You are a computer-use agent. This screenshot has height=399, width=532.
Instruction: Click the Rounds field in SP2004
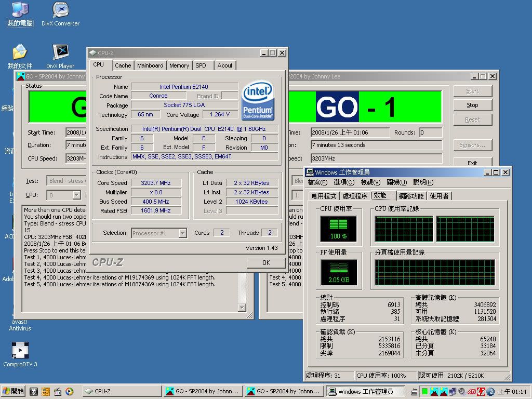[431, 132]
